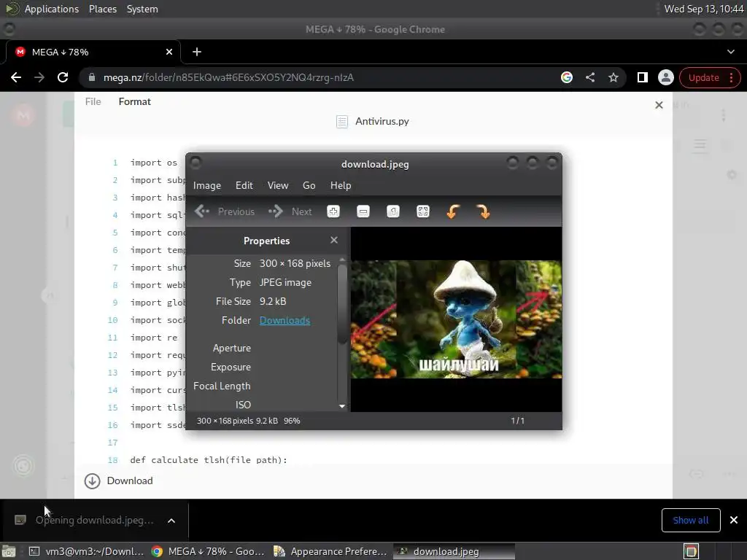Click the Properties panel scrollbar

tap(342, 303)
